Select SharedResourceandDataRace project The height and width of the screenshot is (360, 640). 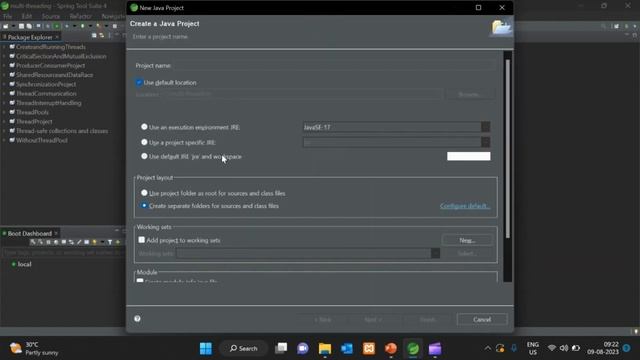click(54, 75)
